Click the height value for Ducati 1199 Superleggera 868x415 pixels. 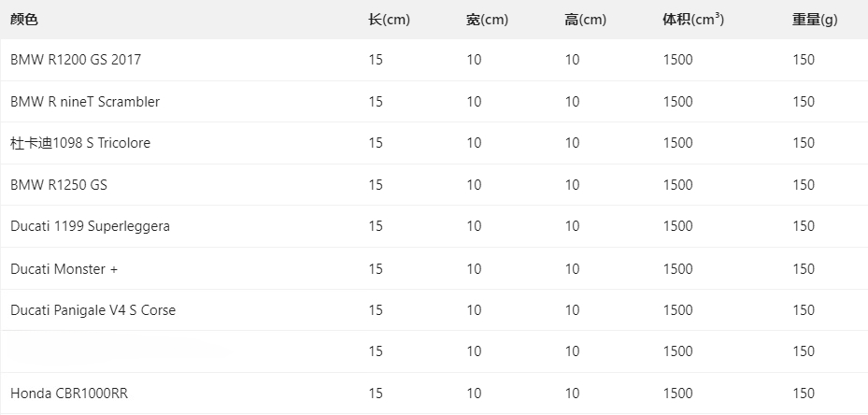tap(572, 226)
